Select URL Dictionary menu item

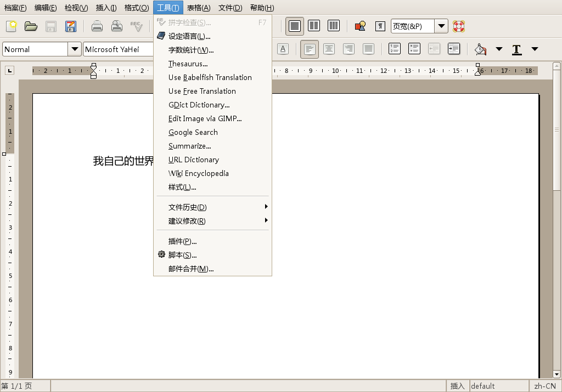coord(212,160)
